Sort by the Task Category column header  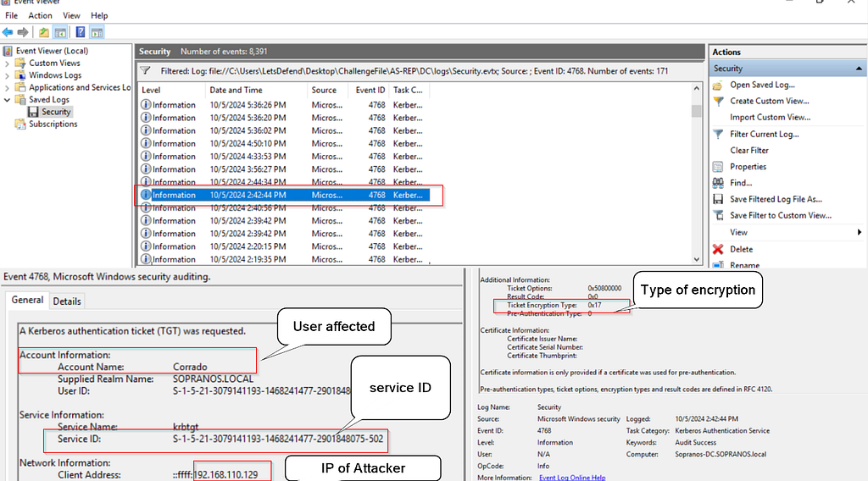coord(409,90)
